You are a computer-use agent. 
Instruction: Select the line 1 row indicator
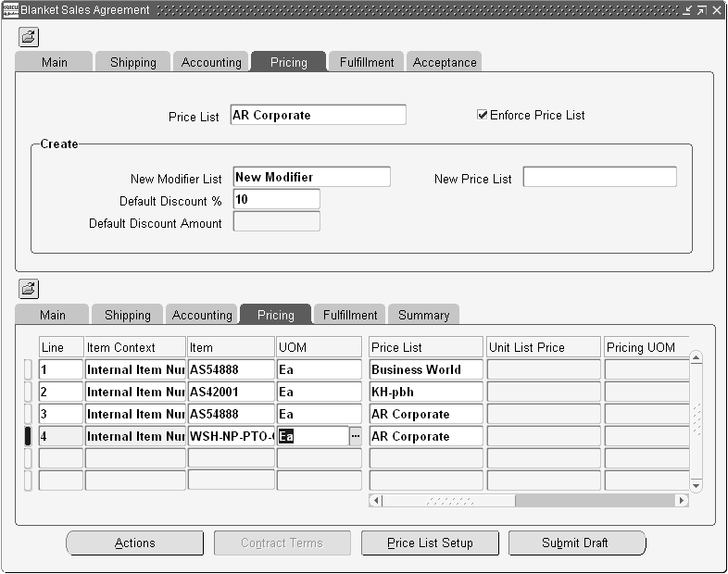28,369
